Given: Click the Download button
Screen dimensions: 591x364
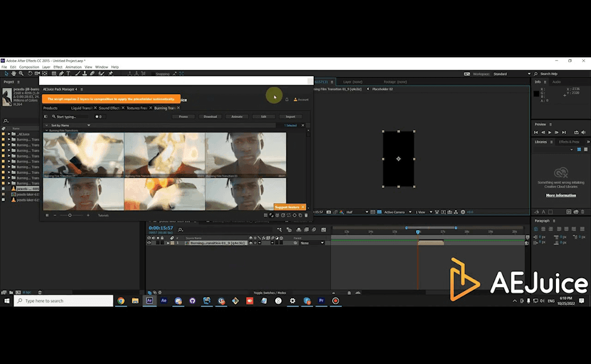Looking at the screenshot, I should (210, 117).
